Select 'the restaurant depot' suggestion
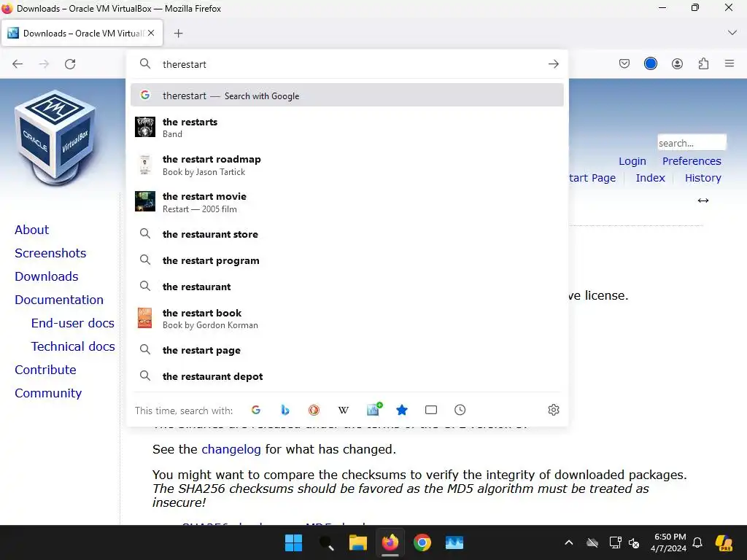 tap(347, 376)
